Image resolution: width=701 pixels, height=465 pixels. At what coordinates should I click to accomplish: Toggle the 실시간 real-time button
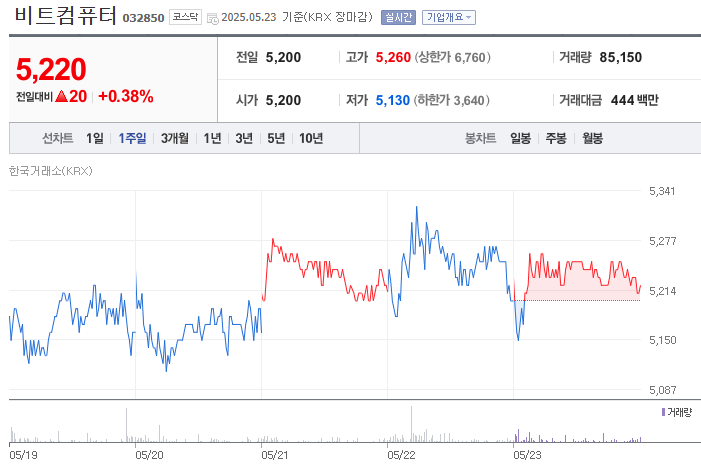(398, 17)
